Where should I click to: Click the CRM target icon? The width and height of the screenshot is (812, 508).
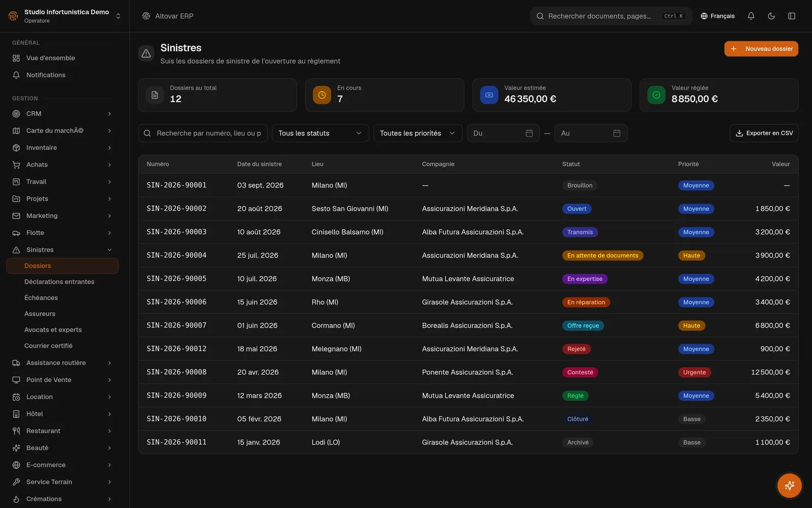16,114
